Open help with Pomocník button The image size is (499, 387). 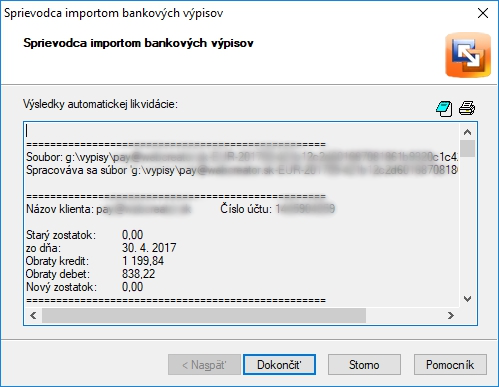[x=450, y=365]
